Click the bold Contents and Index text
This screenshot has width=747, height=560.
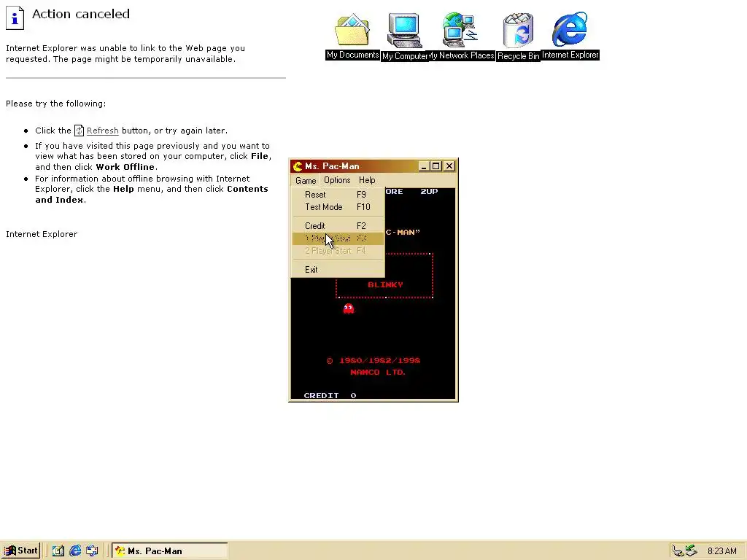coord(152,194)
